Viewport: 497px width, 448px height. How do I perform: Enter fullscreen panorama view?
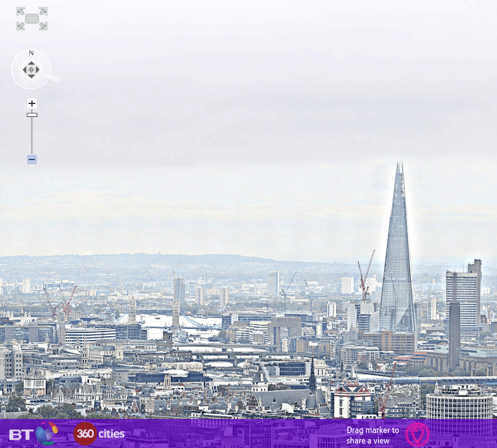[x=32, y=19]
